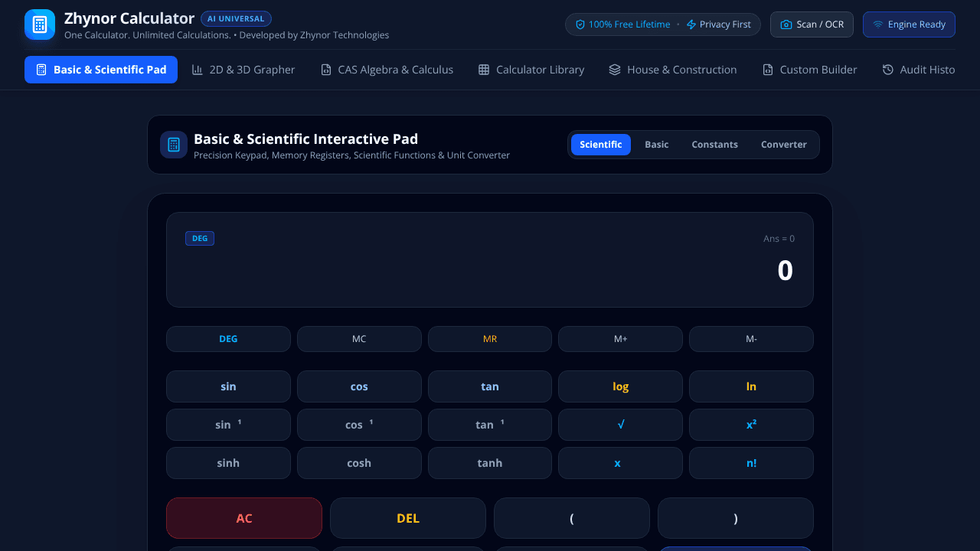Click 'Privacy First' text

tap(725, 24)
